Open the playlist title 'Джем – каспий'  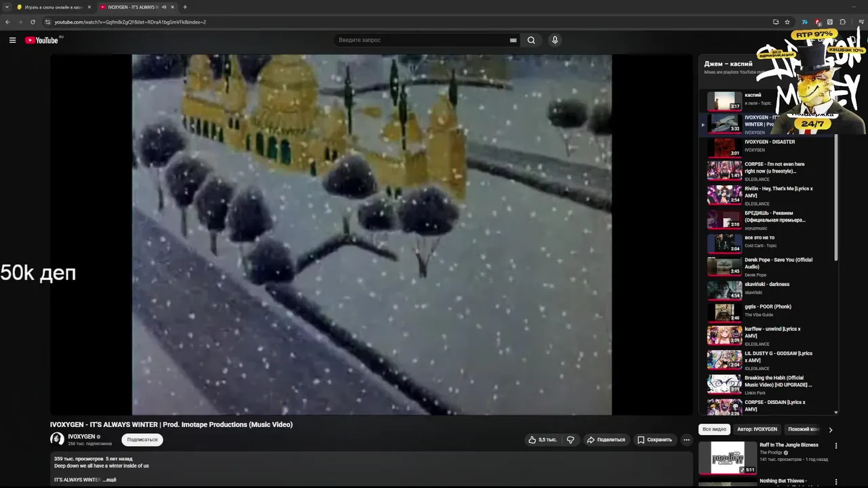(728, 64)
